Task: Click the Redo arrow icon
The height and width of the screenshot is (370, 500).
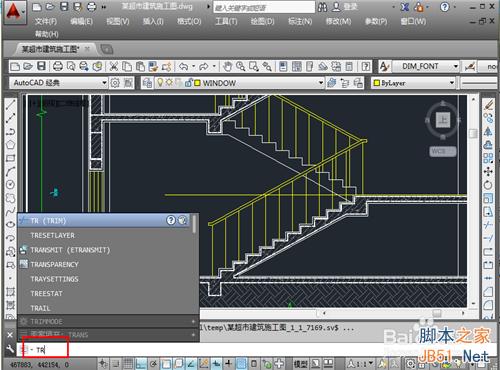Action: point(204,66)
